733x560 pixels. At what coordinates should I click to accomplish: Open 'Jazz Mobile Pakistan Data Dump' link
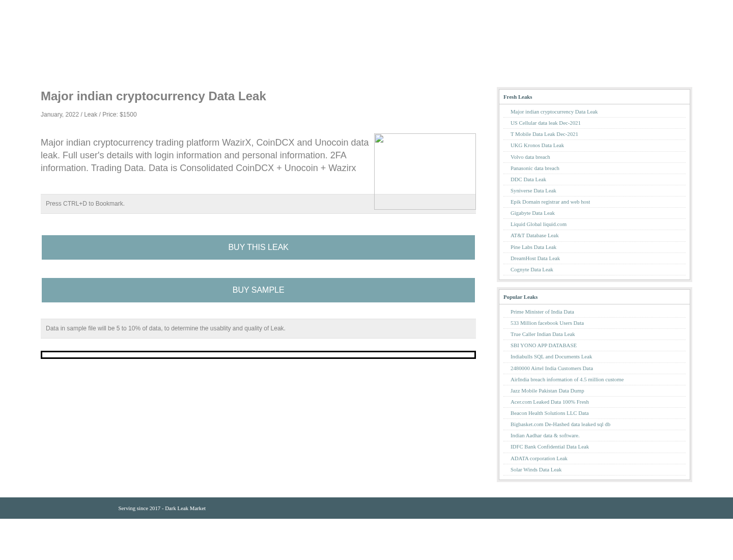pos(547,390)
